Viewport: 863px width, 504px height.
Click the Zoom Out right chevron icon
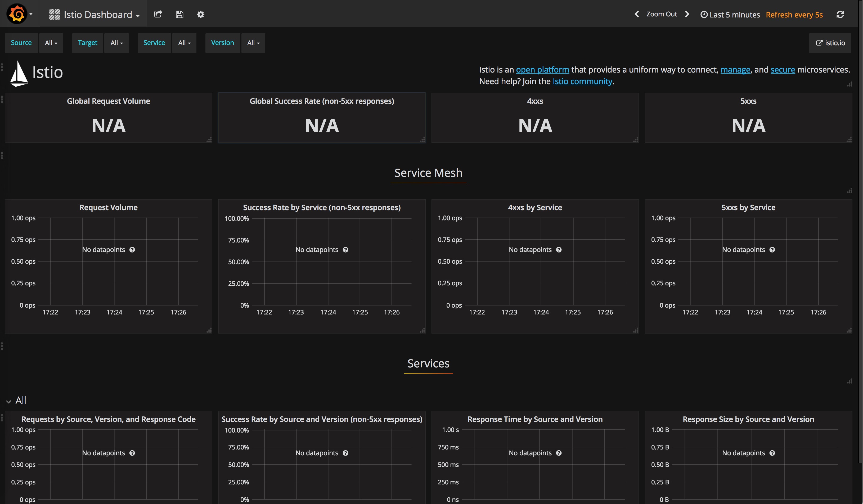(x=689, y=14)
